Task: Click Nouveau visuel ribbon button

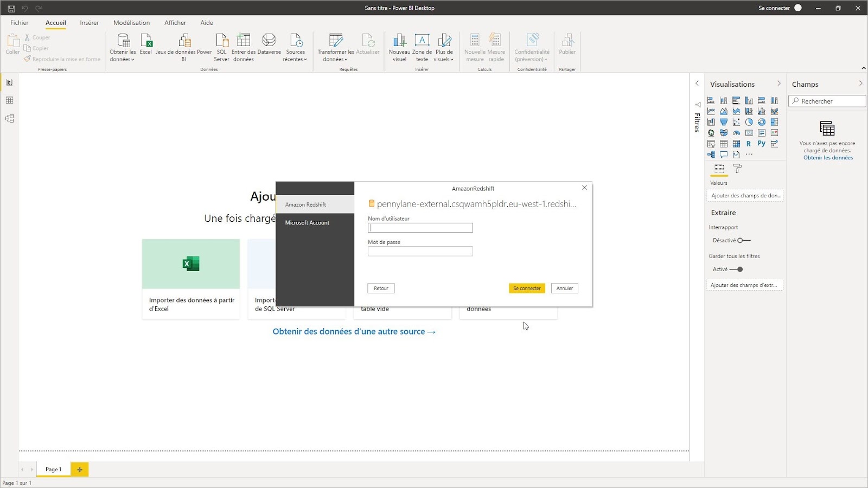Action: pyautogui.click(x=399, y=48)
